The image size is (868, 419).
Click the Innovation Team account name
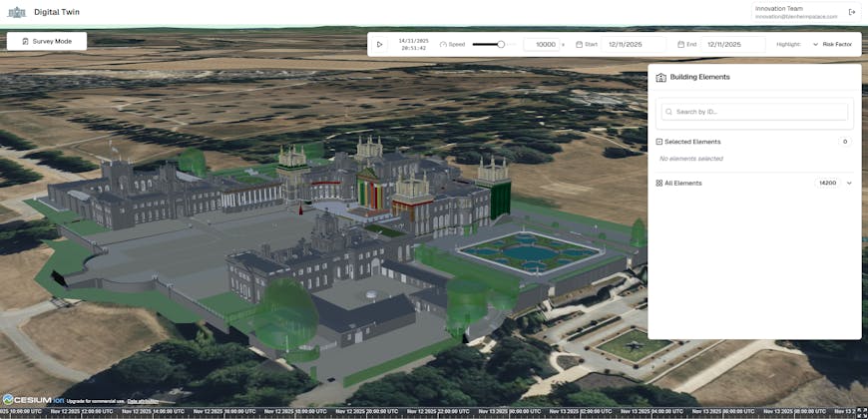pyautogui.click(x=779, y=8)
